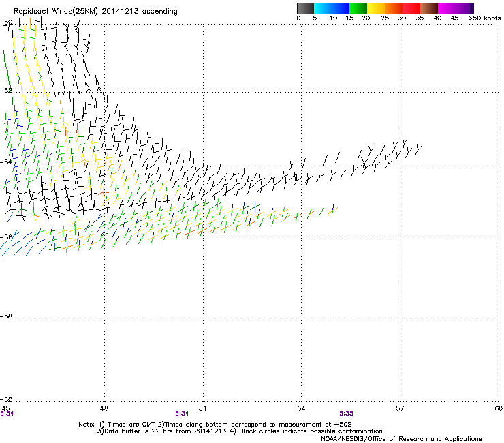Click the 'NOAA/NESDIS/Office of Research and Applications' credit
This screenshot has height=443, width=504.
[401, 439]
